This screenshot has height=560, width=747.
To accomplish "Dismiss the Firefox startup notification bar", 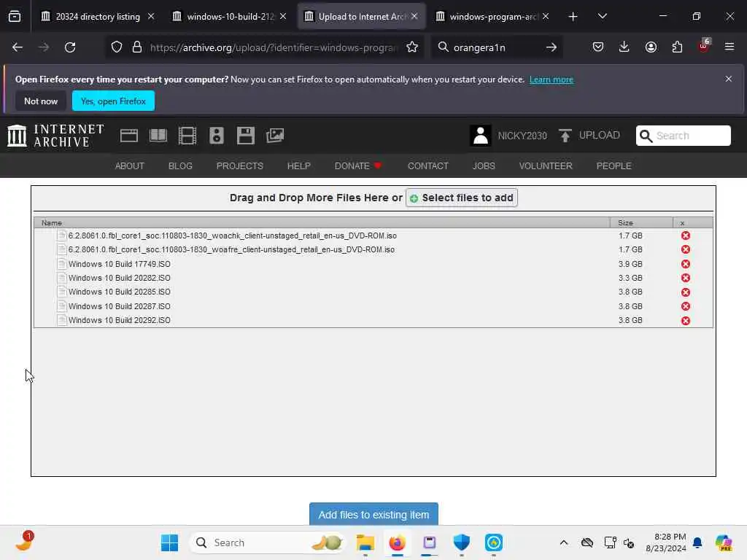I will pos(729,79).
